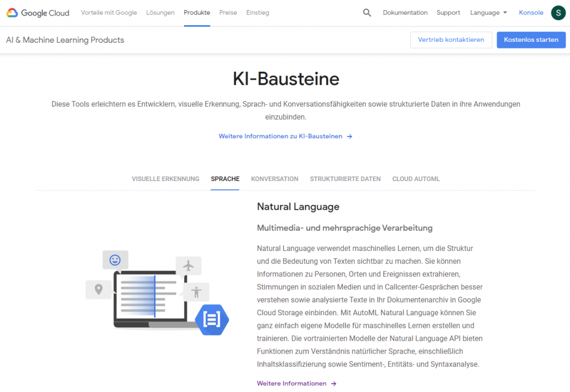The image size is (570, 392).
Task: Open the Lösungen menu
Action: pos(160,13)
